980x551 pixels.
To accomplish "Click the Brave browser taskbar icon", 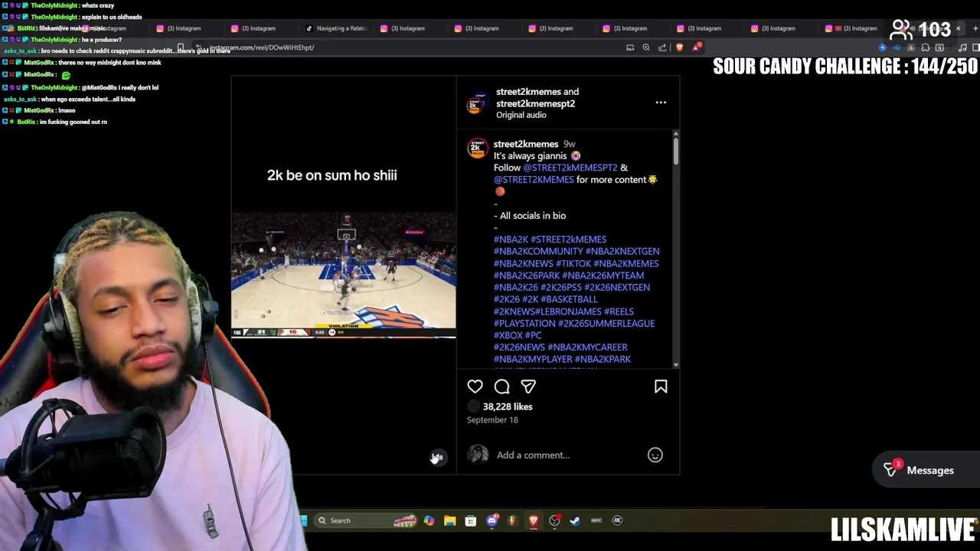I will 534,520.
